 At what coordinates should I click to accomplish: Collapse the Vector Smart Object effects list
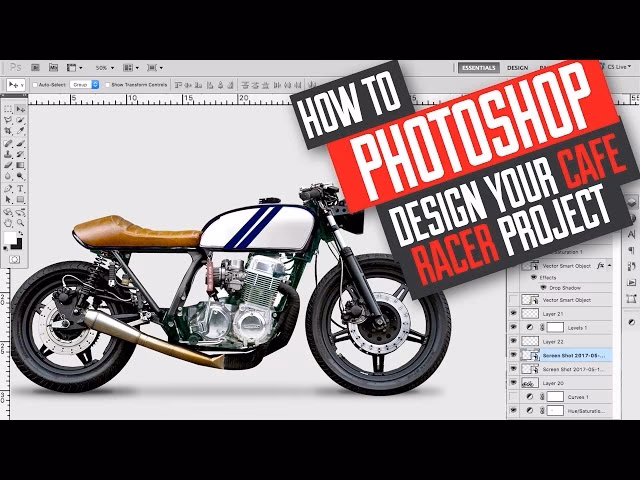(x=609, y=266)
